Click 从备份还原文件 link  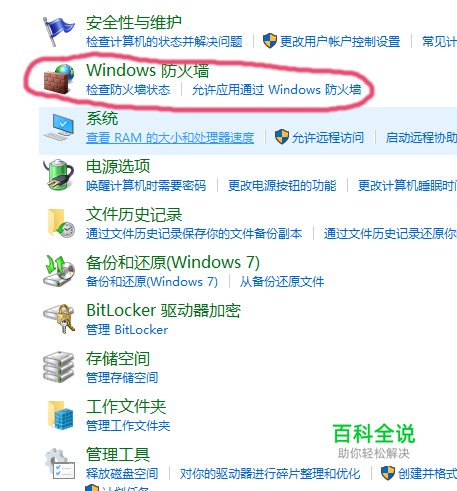[x=282, y=282]
